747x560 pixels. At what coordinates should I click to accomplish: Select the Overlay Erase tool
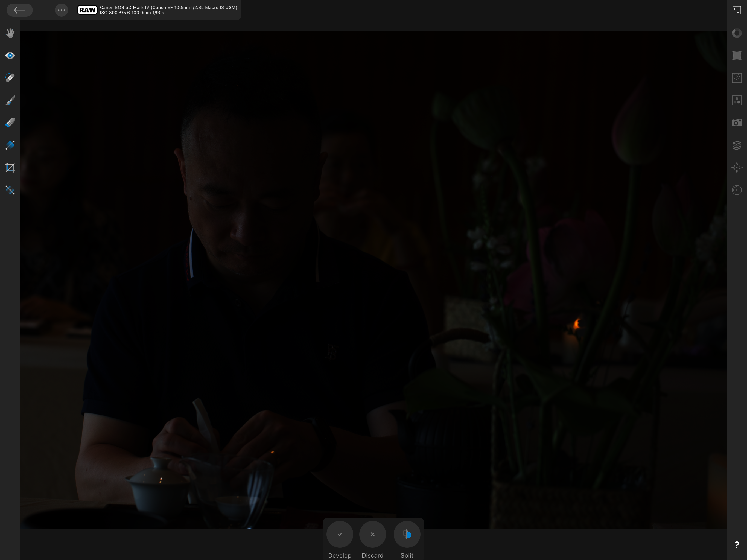click(x=10, y=123)
